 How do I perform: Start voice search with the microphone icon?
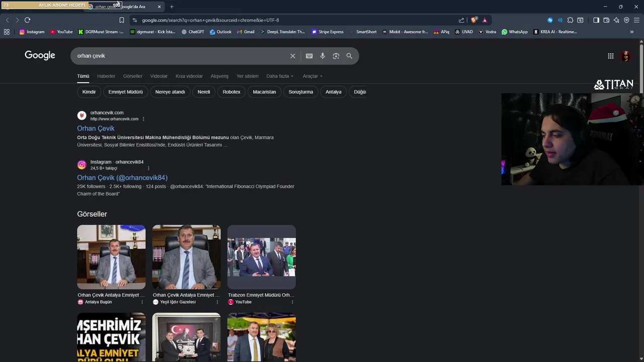(323, 56)
